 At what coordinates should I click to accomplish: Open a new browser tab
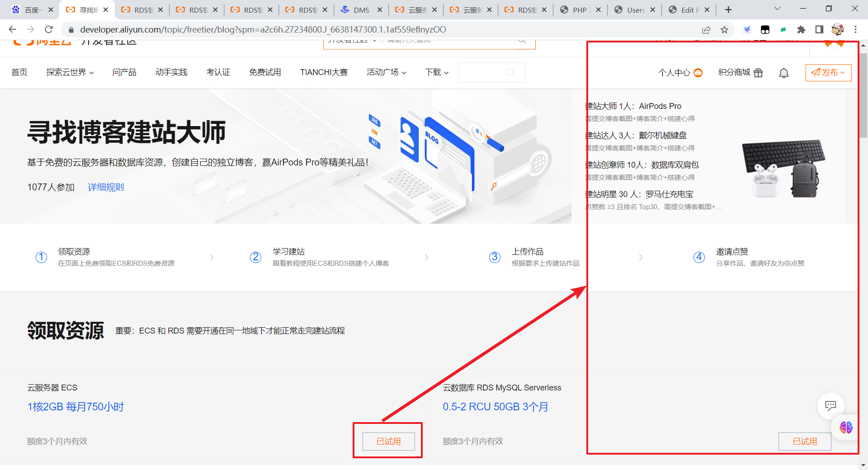(x=728, y=10)
